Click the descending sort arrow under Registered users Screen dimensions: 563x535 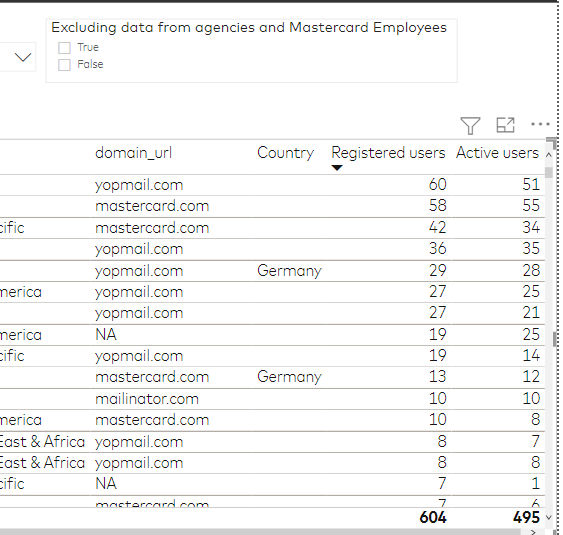coord(337,168)
